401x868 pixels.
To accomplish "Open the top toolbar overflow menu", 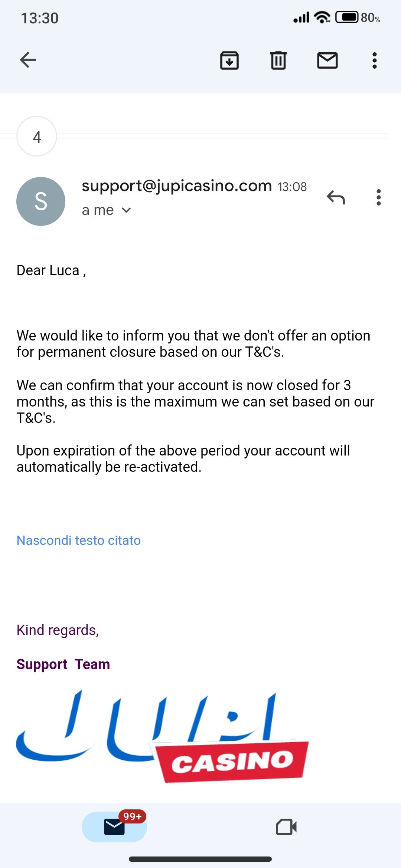I will [374, 60].
